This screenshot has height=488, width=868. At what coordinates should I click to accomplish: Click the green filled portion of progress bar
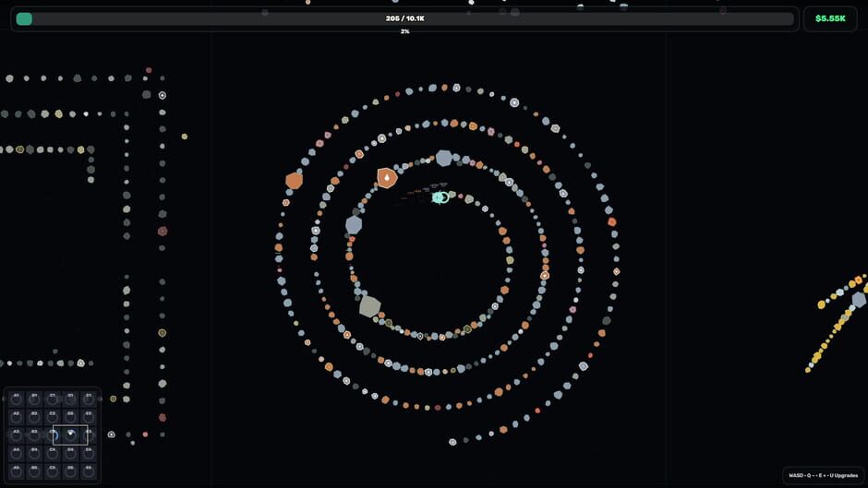click(x=24, y=18)
